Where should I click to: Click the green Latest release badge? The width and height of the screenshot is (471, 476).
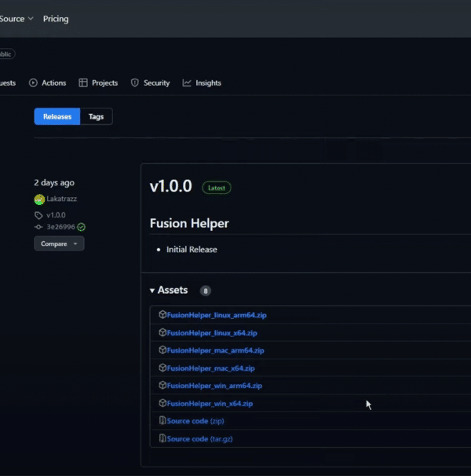click(217, 188)
